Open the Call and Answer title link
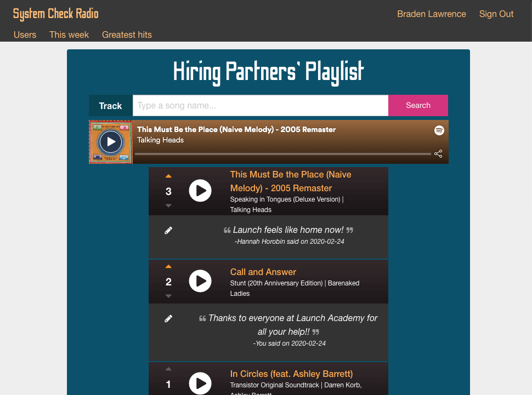The height and width of the screenshot is (395, 532). coord(263,272)
